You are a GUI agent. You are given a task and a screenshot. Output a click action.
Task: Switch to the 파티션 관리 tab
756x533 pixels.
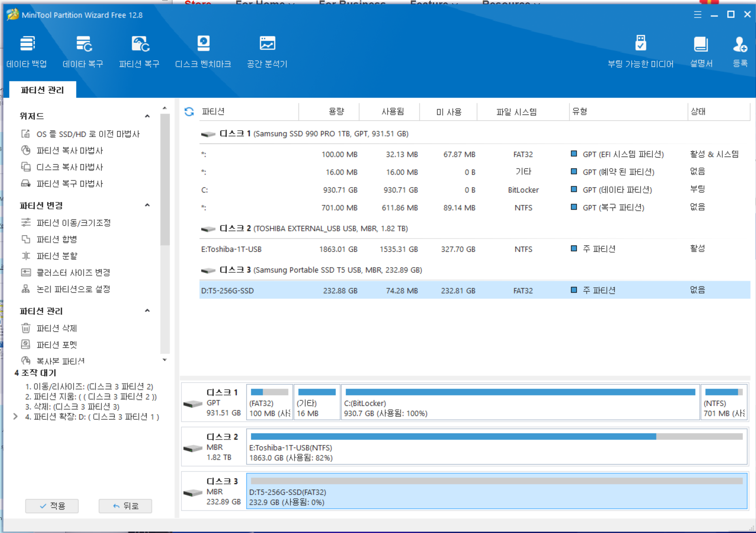(x=42, y=90)
